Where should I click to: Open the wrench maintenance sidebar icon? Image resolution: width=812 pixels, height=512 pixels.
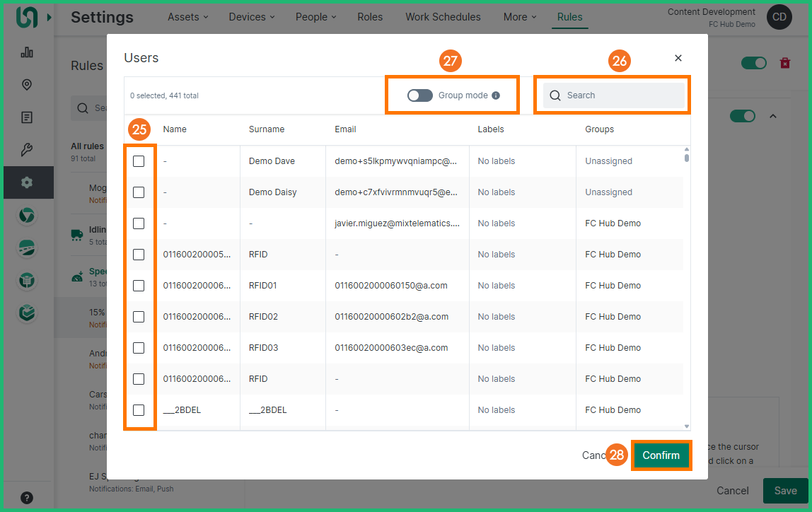pos(27,150)
